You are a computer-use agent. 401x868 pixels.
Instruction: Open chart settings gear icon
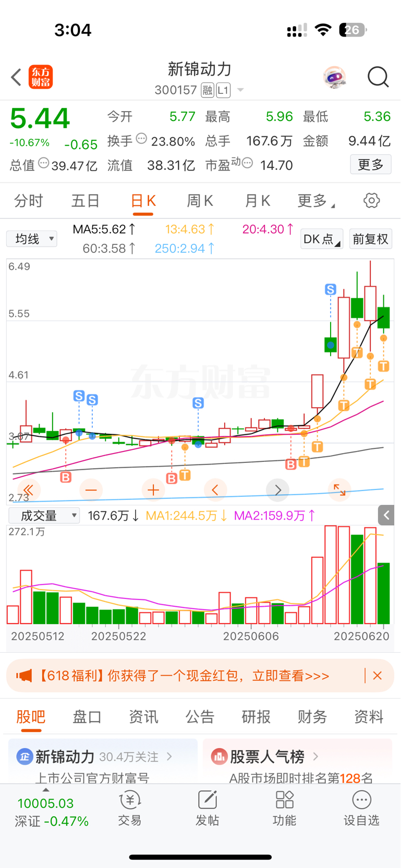click(x=371, y=200)
